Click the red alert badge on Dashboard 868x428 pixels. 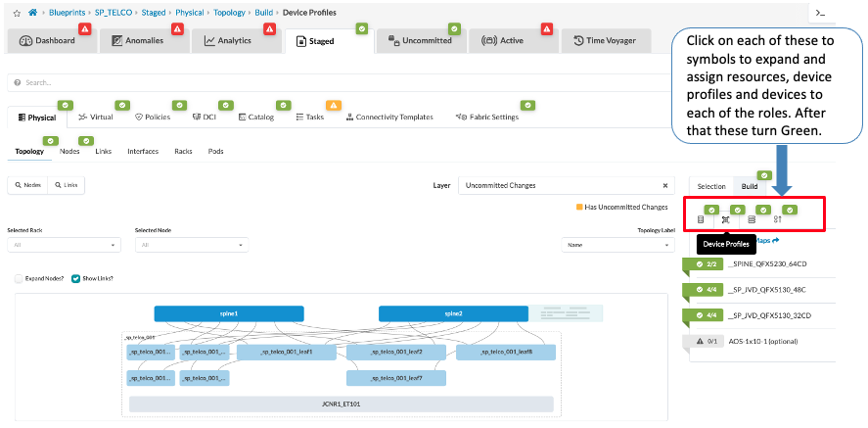click(84, 27)
